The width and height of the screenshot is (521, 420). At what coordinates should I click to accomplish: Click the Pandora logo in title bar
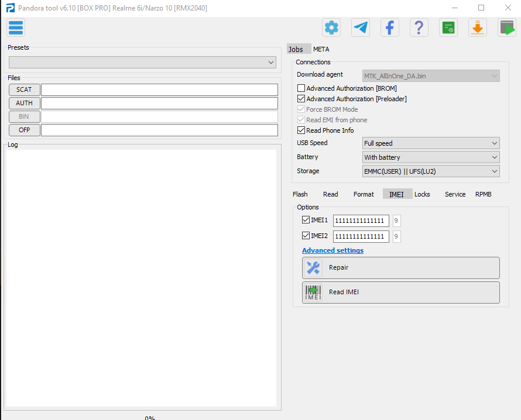tap(11, 8)
